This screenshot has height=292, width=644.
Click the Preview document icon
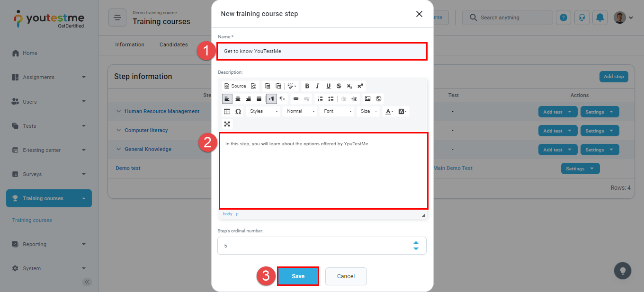(x=253, y=86)
